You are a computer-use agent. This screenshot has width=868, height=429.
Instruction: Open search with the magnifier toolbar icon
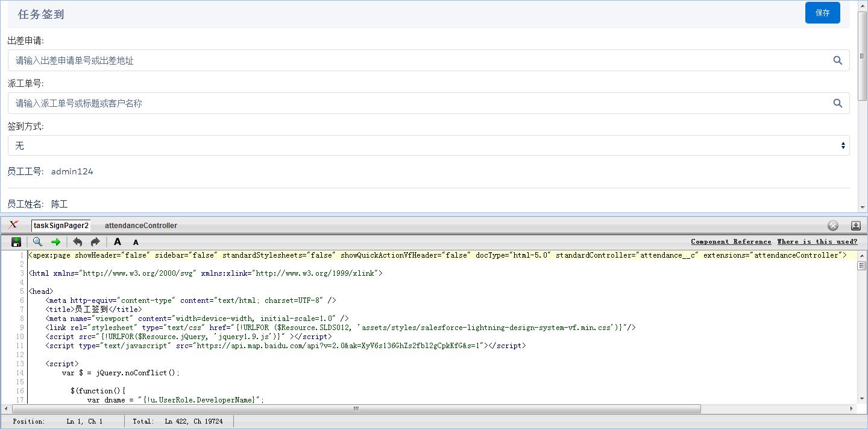[x=37, y=242]
